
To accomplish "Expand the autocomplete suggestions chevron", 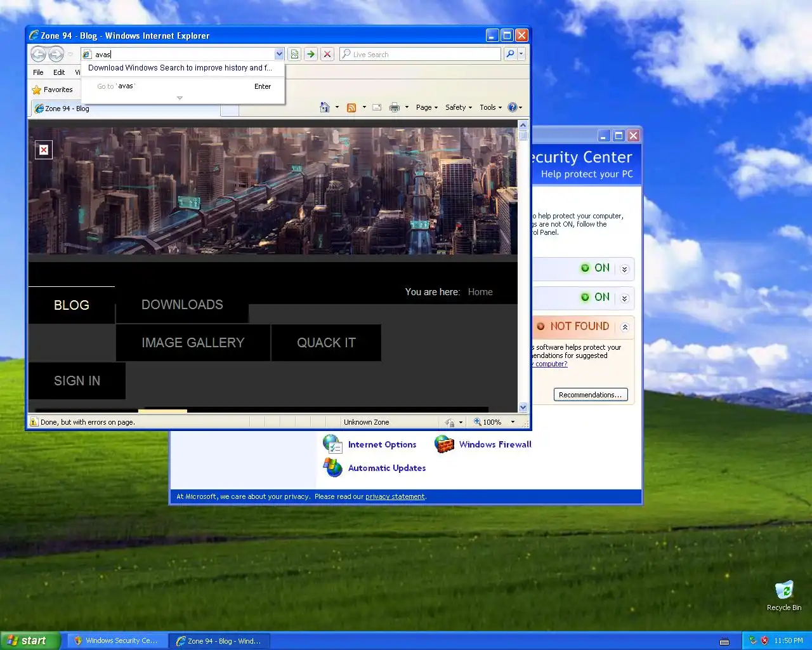I will (x=180, y=98).
